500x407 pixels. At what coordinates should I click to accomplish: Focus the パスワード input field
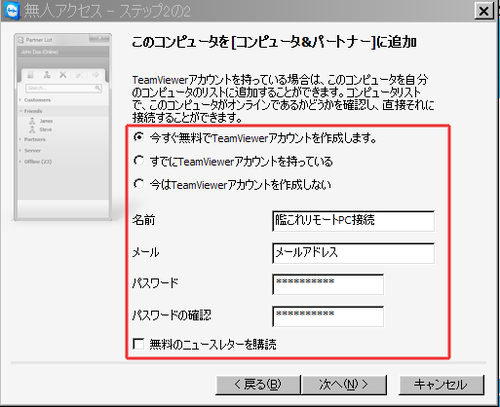click(328, 284)
